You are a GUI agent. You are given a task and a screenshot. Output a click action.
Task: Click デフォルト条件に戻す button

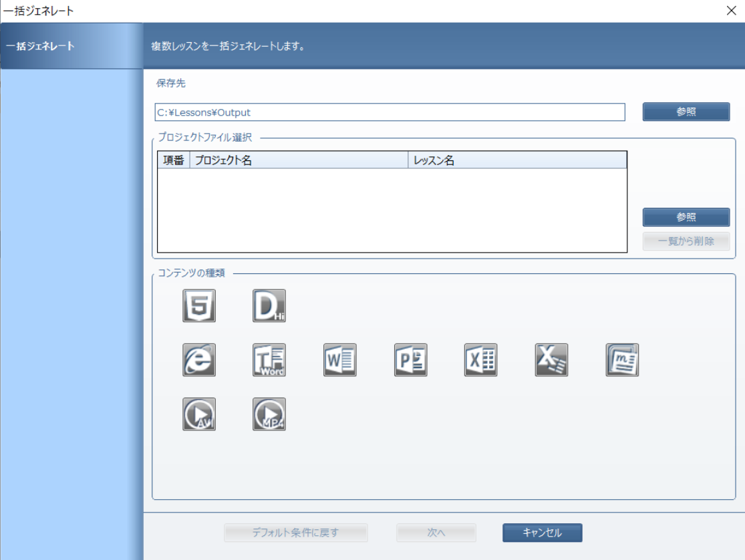[x=295, y=533]
